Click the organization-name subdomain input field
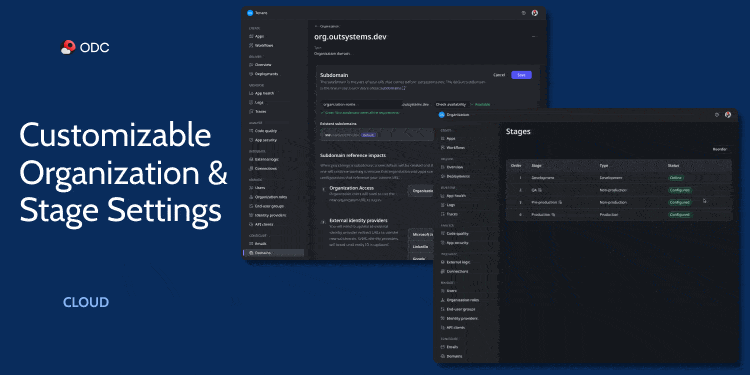 pyautogui.click(x=361, y=104)
